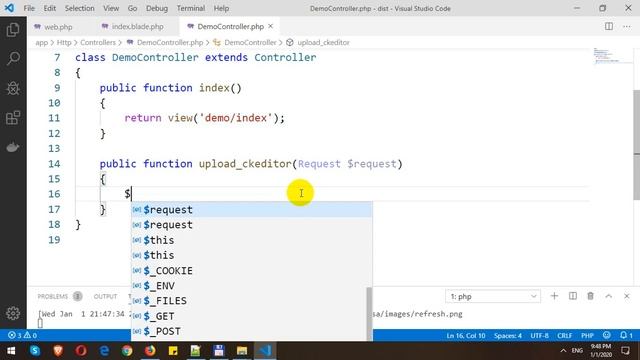The image size is (640, 360).
Task: Click the new terminal plus icon
Action: pyautogui.click(x=554, y=296)
